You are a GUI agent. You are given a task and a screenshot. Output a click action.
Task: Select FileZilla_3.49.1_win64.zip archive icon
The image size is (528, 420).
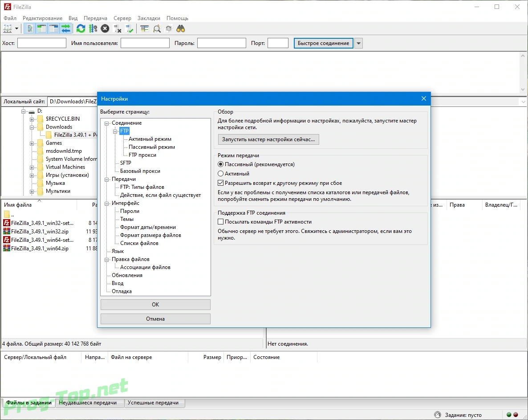click(x=6, y=248)
